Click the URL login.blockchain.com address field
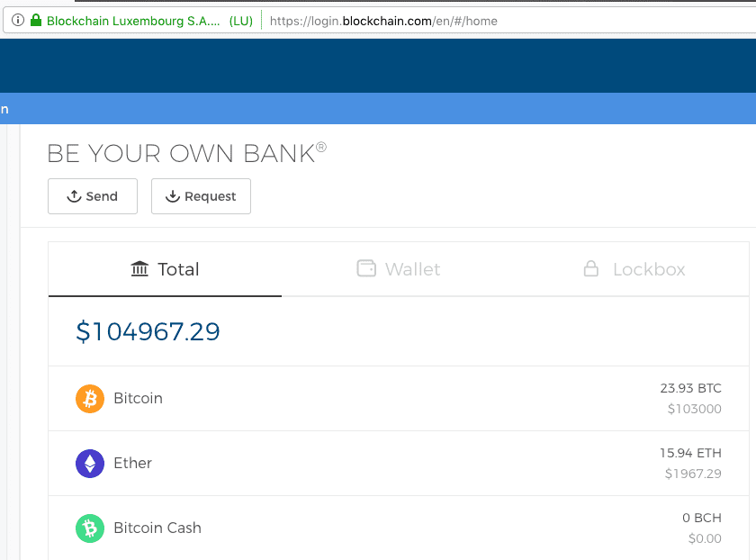This screenshot has width=756, height=560. pyautogui.click(x=383, y=21)
